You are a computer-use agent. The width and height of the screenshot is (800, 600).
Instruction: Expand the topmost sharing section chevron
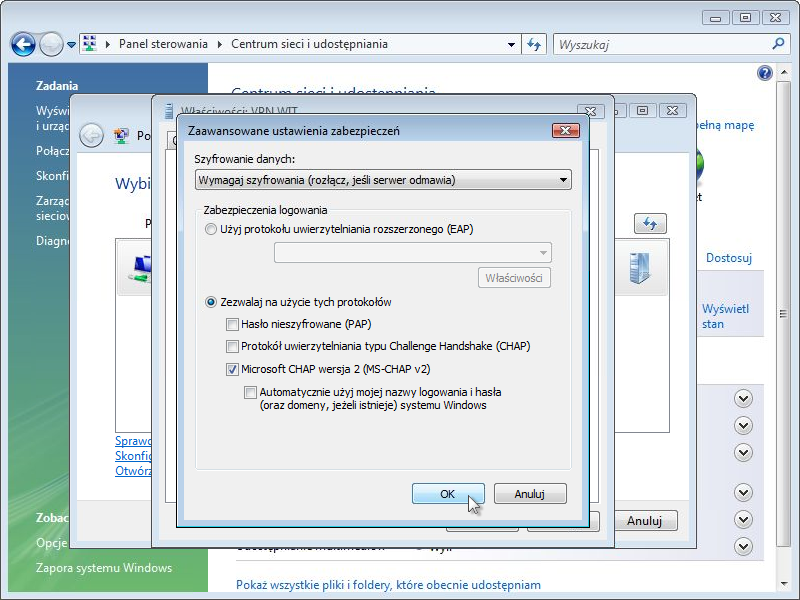pos(743,398)
